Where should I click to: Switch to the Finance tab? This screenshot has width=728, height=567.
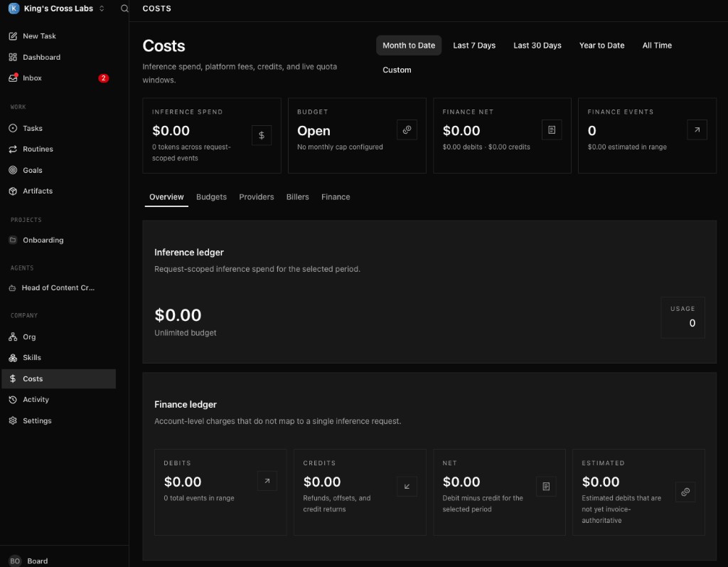pyautogui.click(x=336, y=197)
